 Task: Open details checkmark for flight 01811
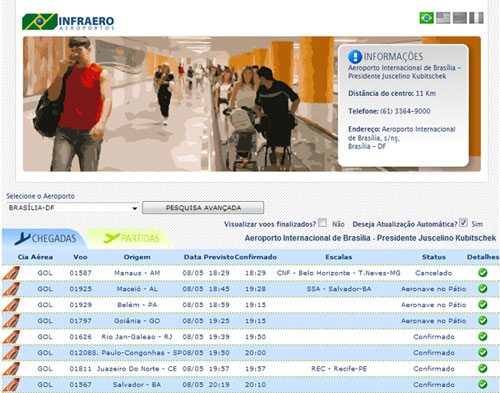[x=482, y=369]
